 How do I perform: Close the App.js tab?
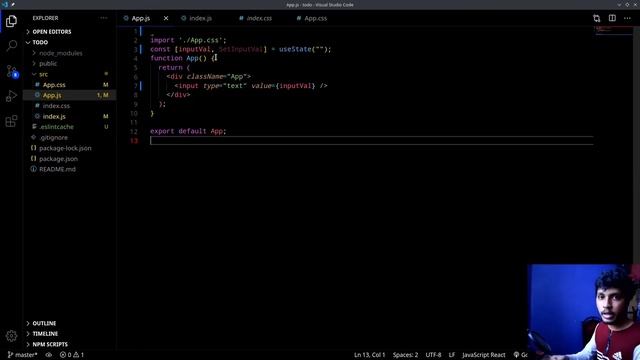click(x=166, y=18)
